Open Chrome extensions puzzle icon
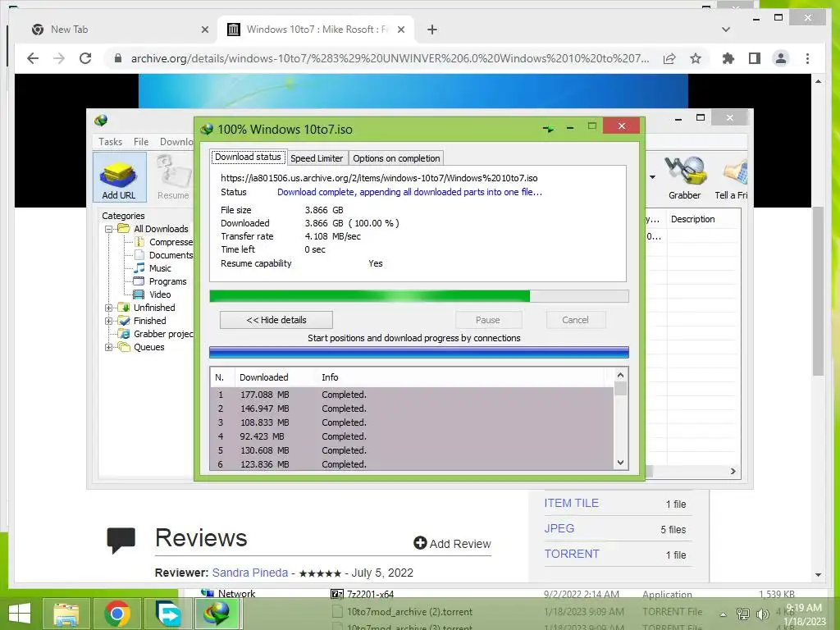 tap(728, 58)
